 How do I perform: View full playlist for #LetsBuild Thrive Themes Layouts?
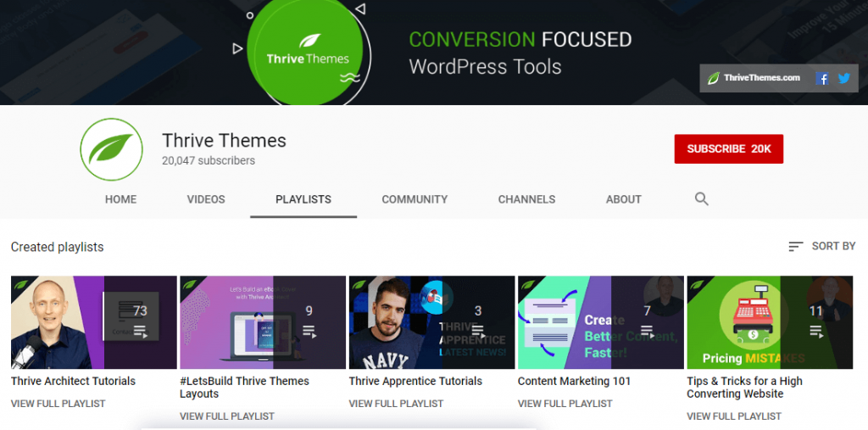point(227,416)
